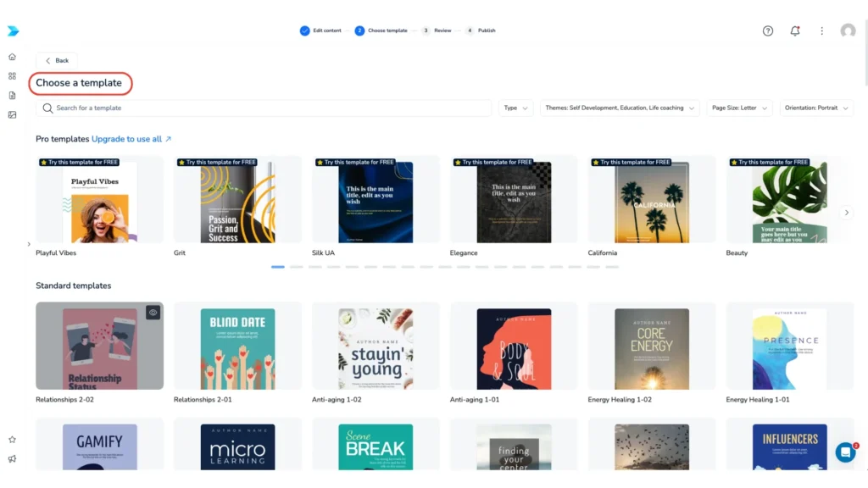The width and height of the screenshot is (868, 488).
Task: Select the templates grid icon in the sidebar
Action: coord(12,76)
